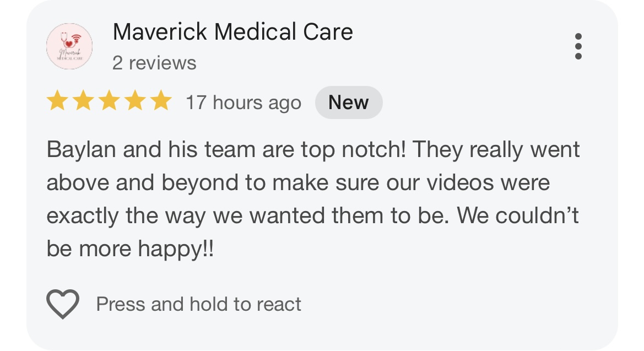Click the reviewer name Maverick Medical Care
The image size is (644, 351).
(233, 32)
